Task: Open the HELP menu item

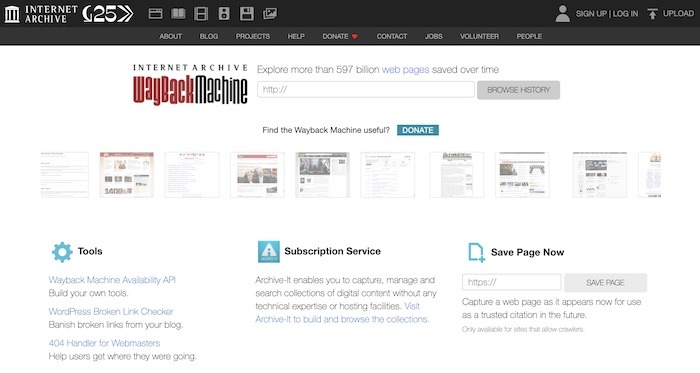Action: [296, 37]
